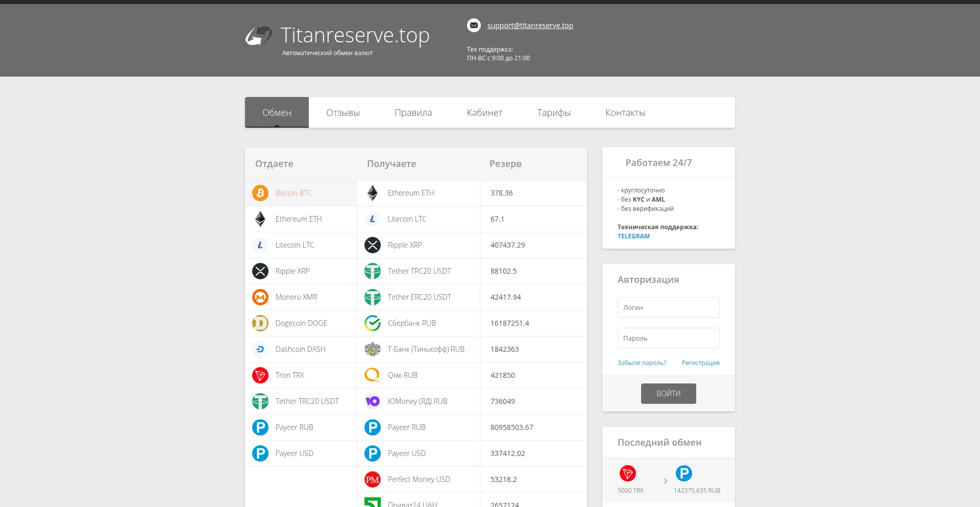Select Tether TRC20 icon in Отдаете column
The height and width of the screenshot is (507, 980).
tap(260, 401)
